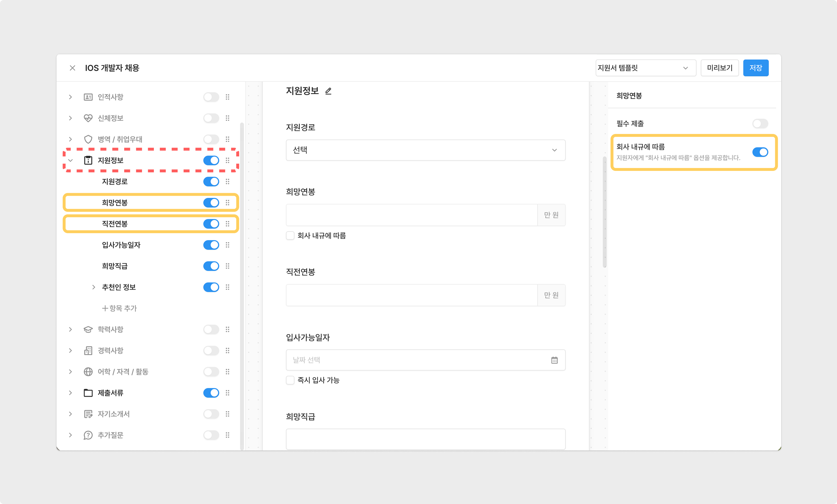Enable the 필수 제출 toggle
The height and width of the screenshot is (504, 837).
click(x=760, y=124)
